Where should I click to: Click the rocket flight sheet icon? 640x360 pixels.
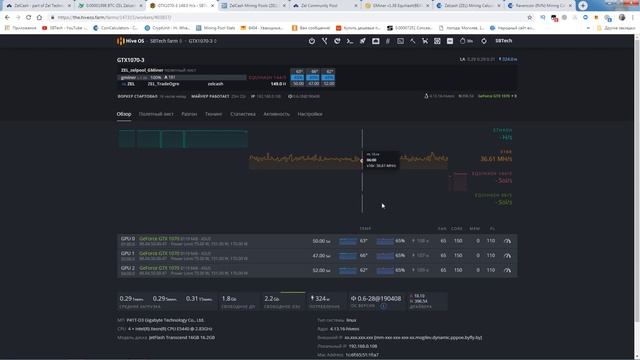pos(362,41)
